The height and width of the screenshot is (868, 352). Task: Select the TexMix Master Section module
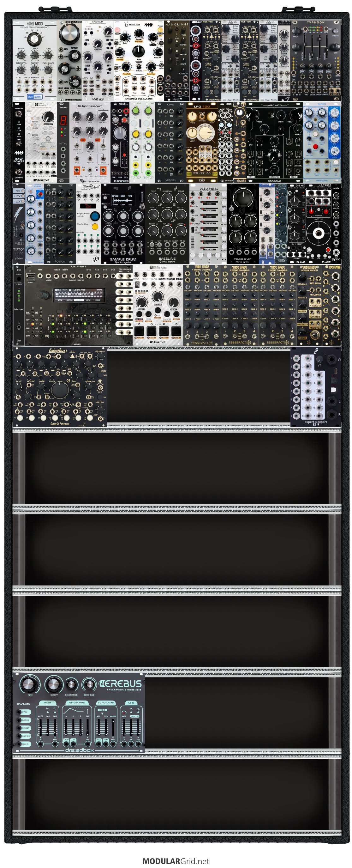point(309,305)
